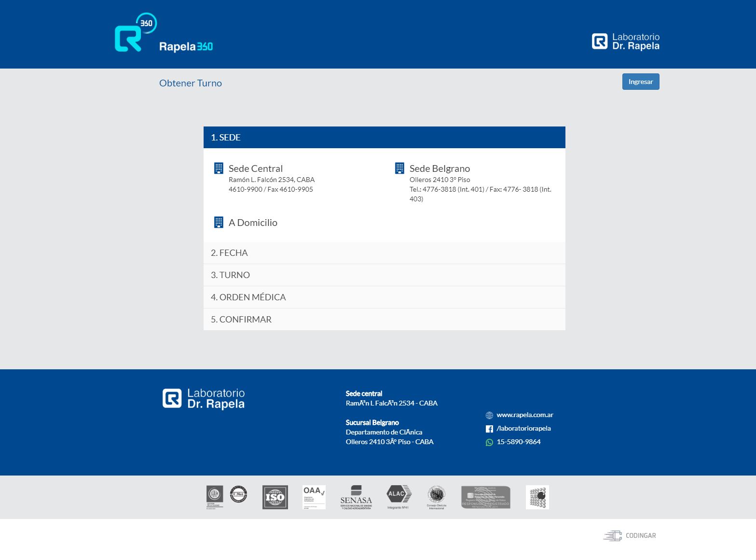Click the ISO certification badge
Screen dimensions: 756x560
[275, 497]
